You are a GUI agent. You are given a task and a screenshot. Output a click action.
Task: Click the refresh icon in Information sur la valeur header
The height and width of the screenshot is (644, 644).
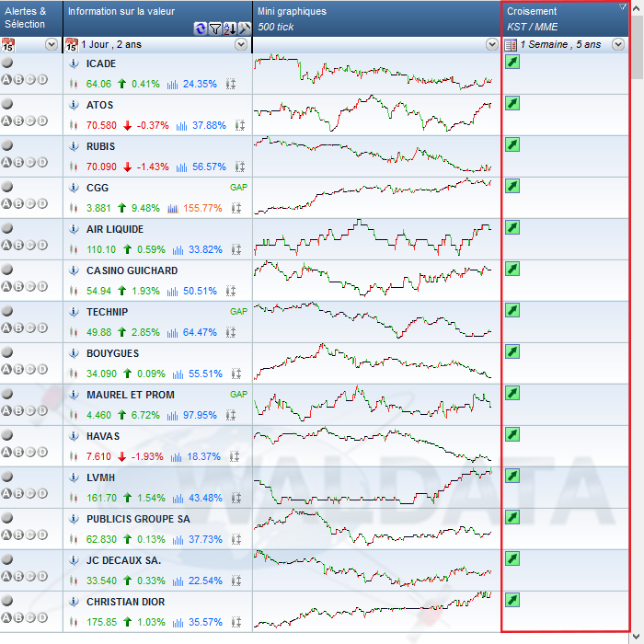pyautogui.click(x=200, y=29)
